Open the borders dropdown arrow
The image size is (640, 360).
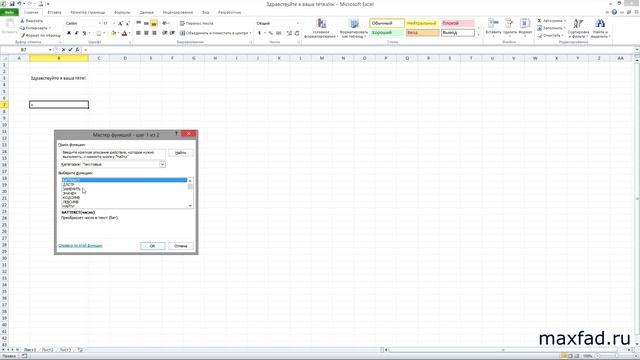(x=104, y=33)
